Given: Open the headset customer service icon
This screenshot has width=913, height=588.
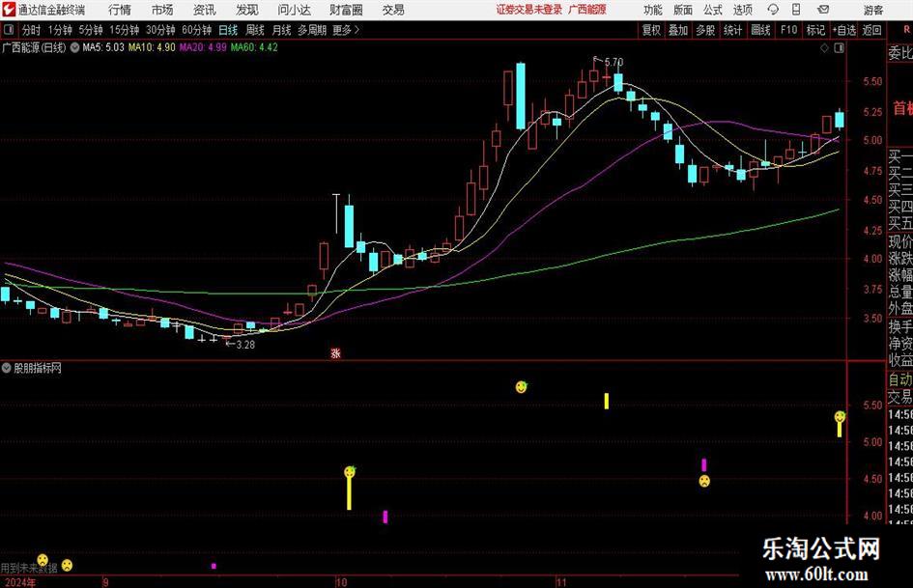Looking at the screenshot, I should pyautogui.click(x=773, y=10).
